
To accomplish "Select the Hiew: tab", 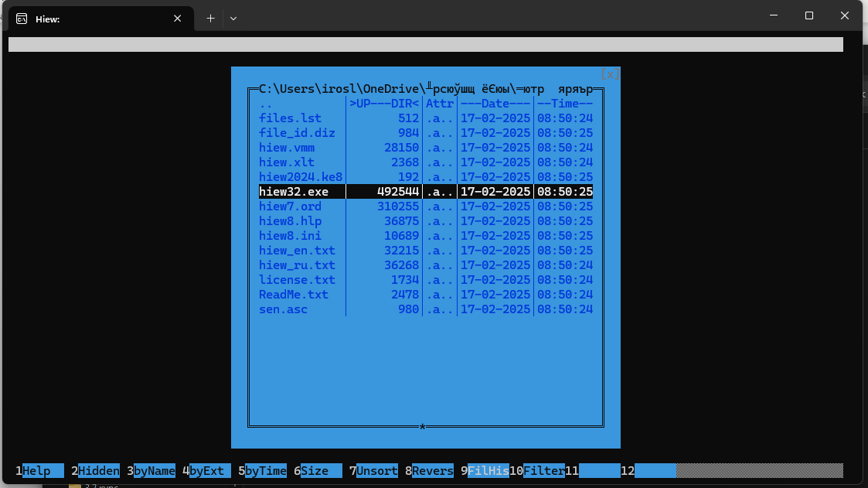I will (100, 19).
